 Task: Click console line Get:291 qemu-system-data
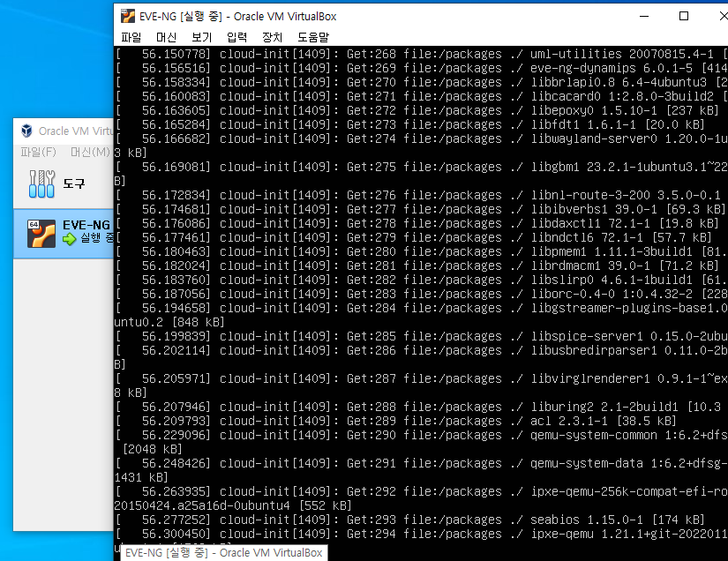click(421, 463)
